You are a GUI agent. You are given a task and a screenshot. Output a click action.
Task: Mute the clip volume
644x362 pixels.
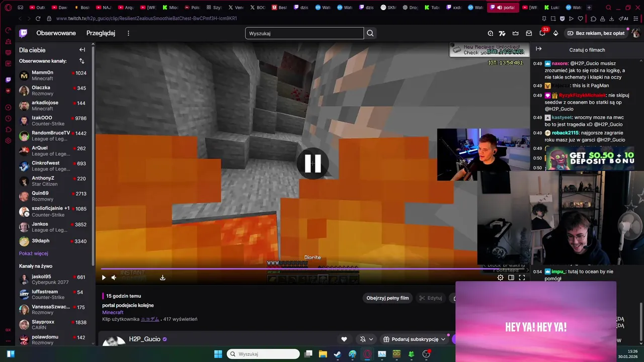114,278
